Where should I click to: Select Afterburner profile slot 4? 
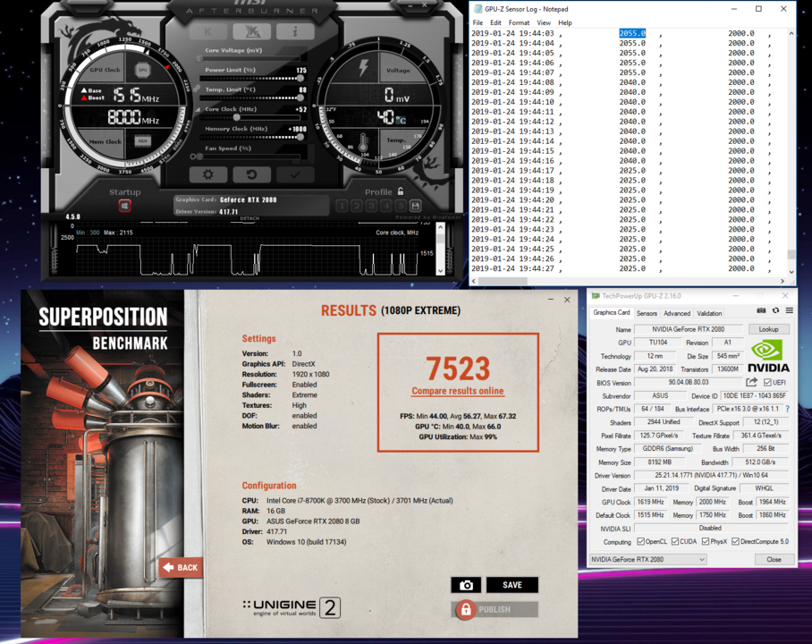[x=385, y=206]
